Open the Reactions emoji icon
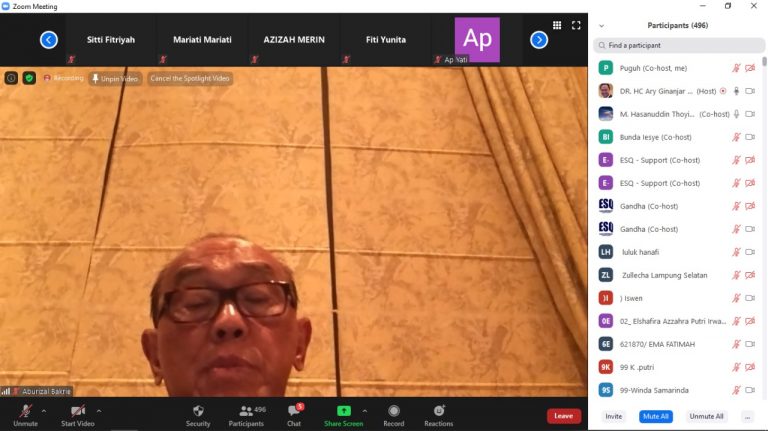768x431 pixels. tap(438, 411)
